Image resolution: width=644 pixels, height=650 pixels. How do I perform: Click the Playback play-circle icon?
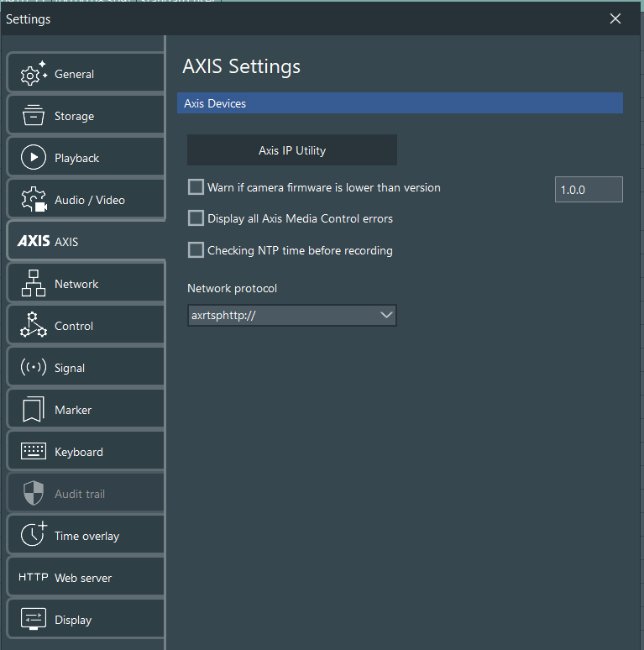tap(33, 158)
